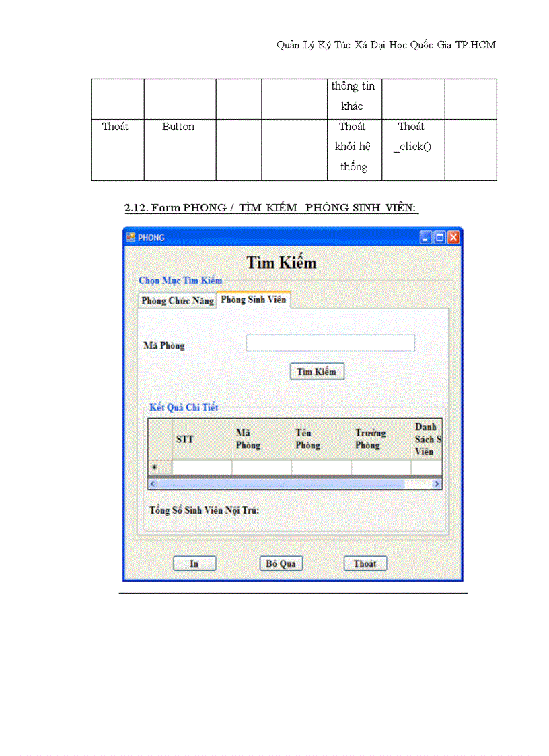The image size is (549, 756).
Task: Click the Bỏ Qua button
Action: pos(281,563)
